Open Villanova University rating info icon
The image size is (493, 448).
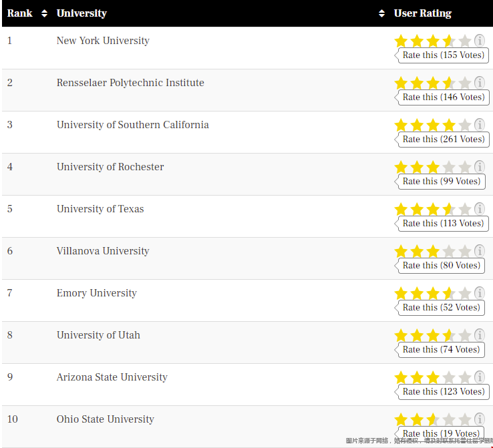(x=479, y=251)
